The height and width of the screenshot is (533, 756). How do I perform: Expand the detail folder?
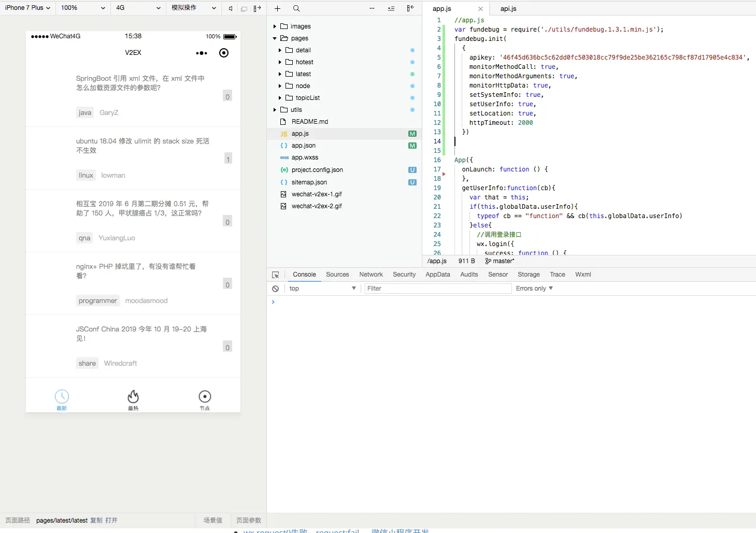click(280, 50)
